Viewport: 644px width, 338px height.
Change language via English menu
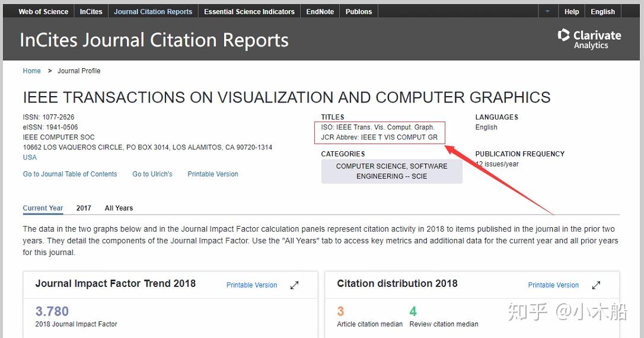pos(602,11)
